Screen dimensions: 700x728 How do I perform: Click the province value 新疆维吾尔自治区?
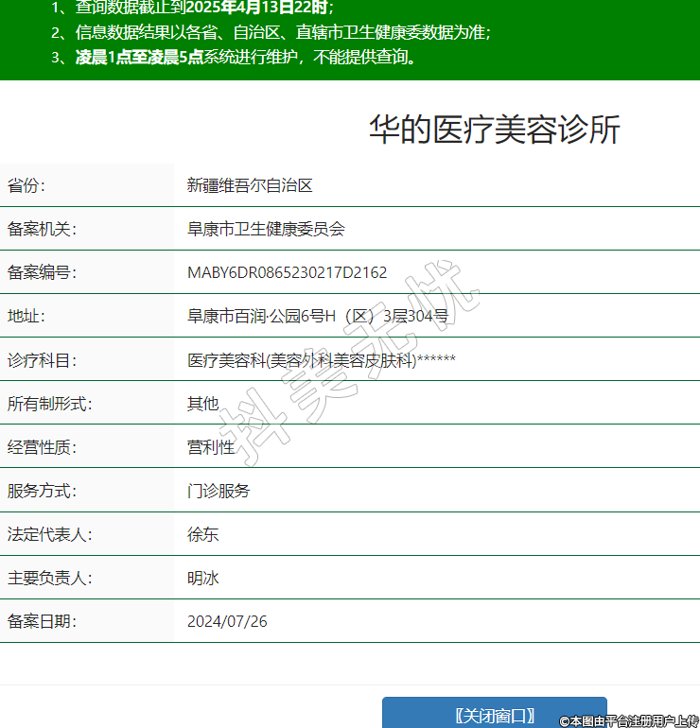click(250, 185)
